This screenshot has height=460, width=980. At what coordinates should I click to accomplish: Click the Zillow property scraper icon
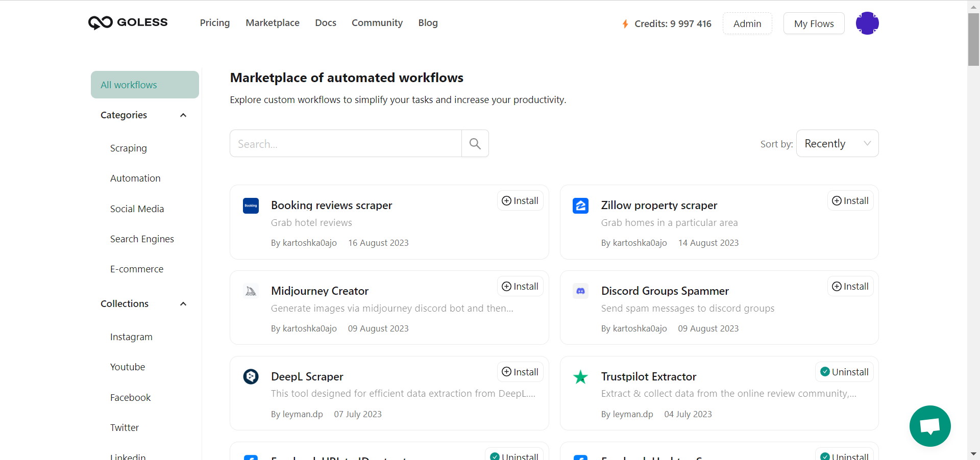(581, 206)
